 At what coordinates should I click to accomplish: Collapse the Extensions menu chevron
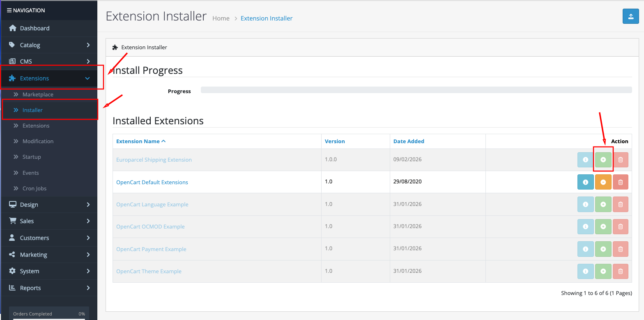(x=87, y=78)
